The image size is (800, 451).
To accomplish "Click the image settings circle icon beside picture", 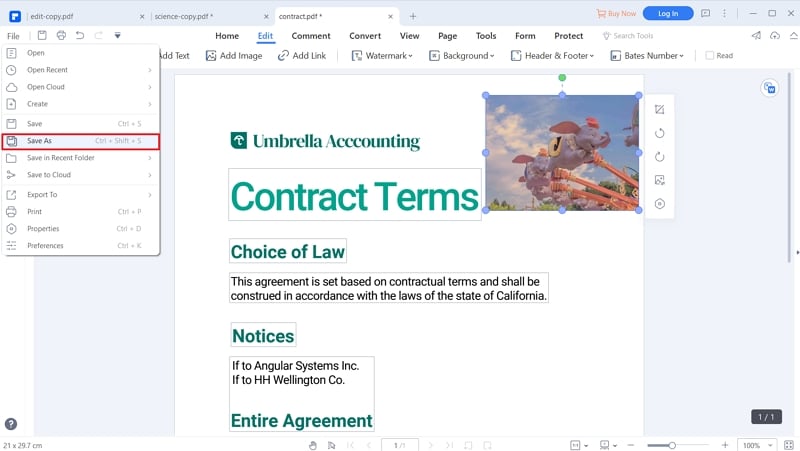I will pyautogui.click(x=659, y=204).
